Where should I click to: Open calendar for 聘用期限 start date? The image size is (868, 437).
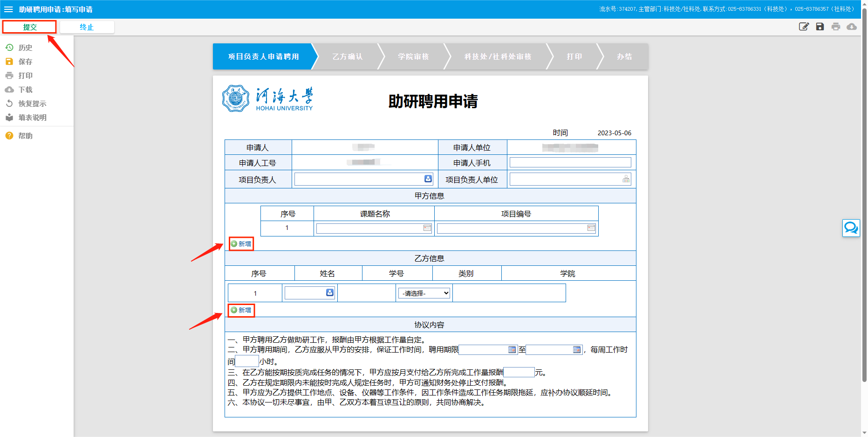[x=512, y=350]
